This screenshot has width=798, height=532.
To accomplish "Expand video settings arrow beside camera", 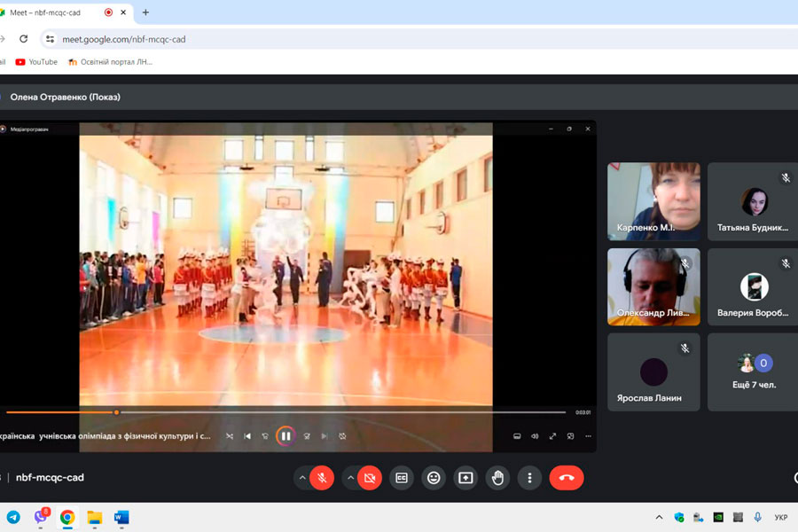I will (350, 478).
